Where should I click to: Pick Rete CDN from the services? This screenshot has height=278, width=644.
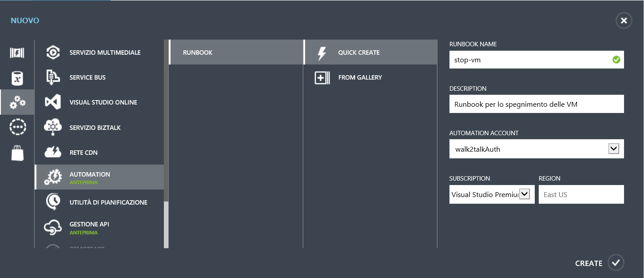tap(99, 153)
